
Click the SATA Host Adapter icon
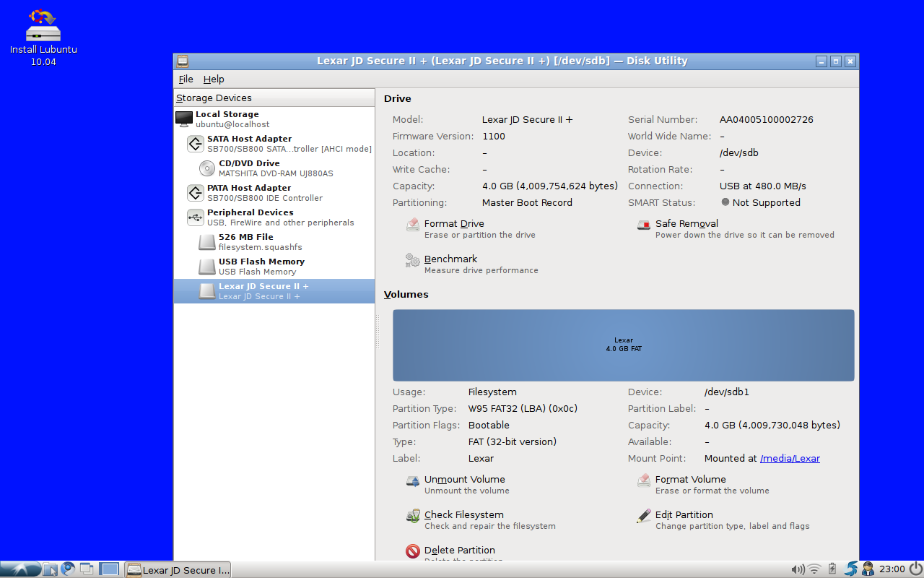(195, 144)
